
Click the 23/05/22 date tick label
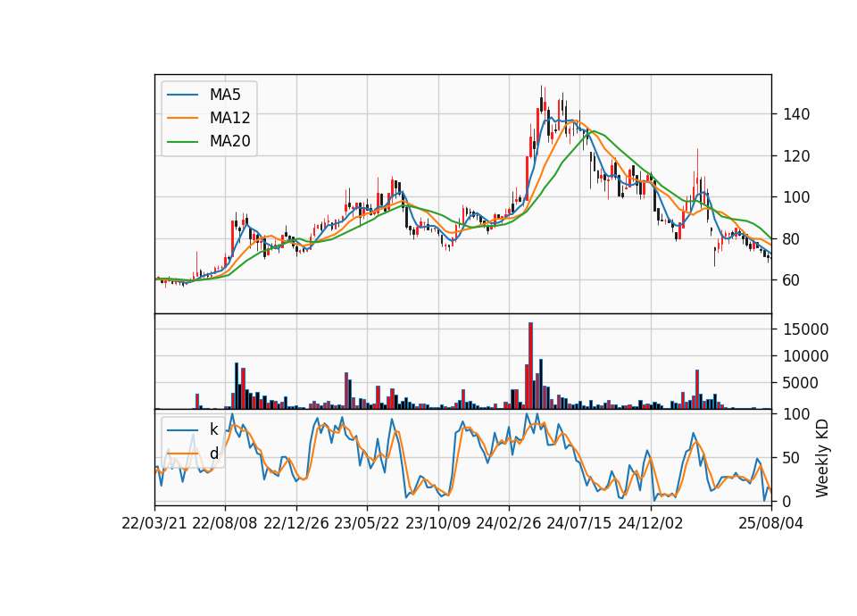click(x=367, y=523)
